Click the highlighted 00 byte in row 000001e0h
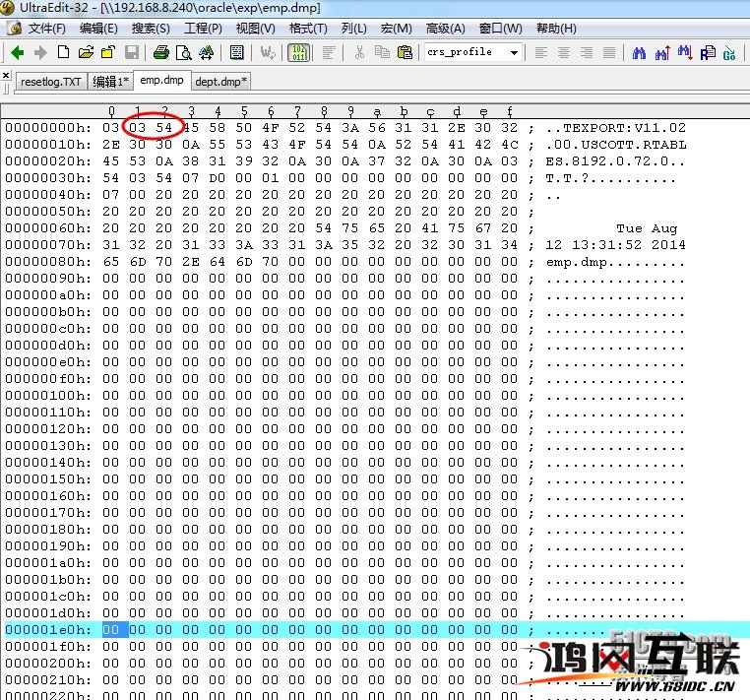 pos(110,630)
